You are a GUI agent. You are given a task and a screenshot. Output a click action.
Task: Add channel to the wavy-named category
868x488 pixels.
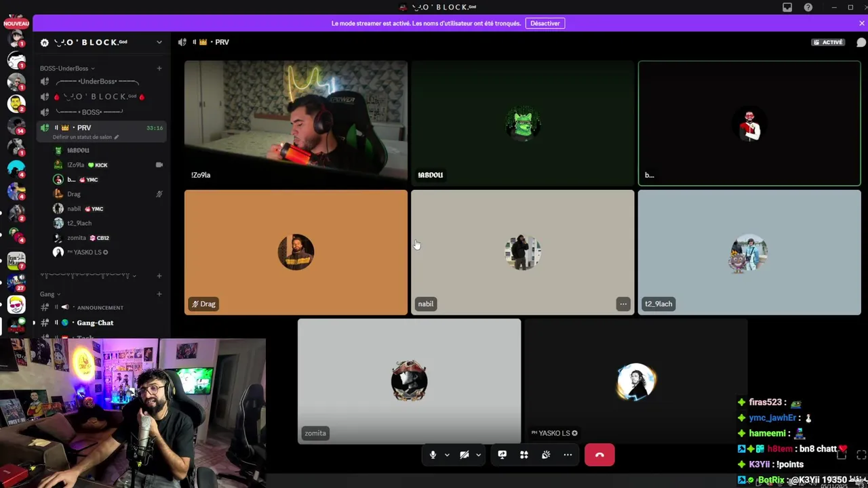[x=159, y=276]
